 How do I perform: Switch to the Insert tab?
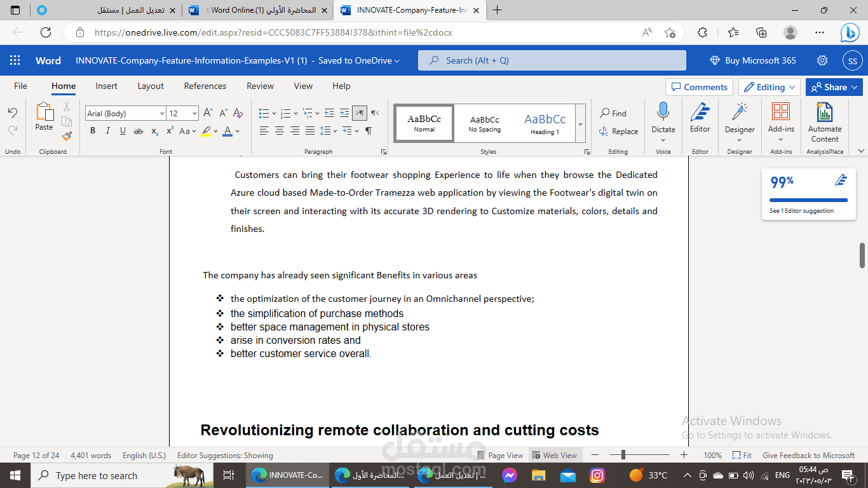pyautogui.click(x=107, y=86)
